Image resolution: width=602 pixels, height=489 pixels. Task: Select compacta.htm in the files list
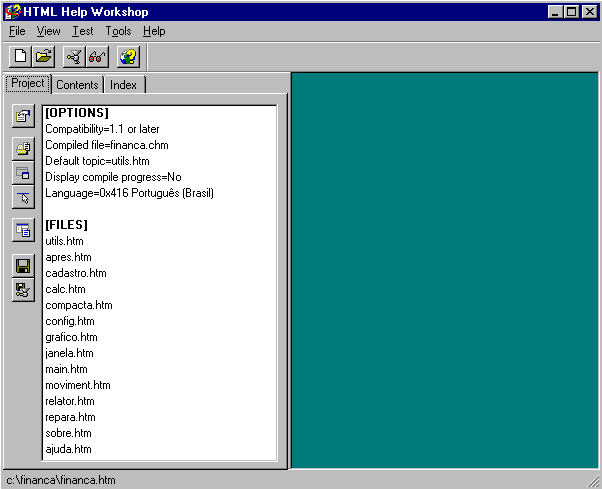(79, 305)
